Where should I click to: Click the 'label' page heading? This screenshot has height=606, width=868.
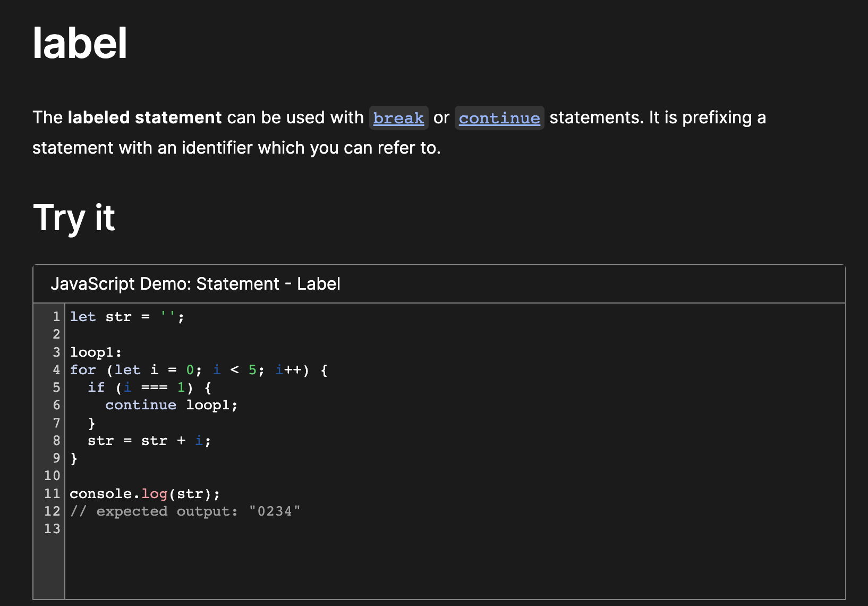80,43
